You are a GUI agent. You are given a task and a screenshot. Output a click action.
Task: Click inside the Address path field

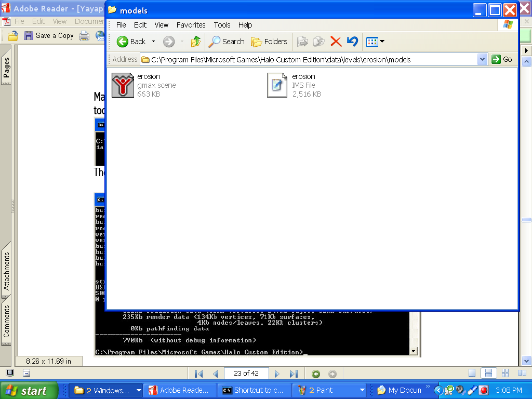tap(312, 59)
